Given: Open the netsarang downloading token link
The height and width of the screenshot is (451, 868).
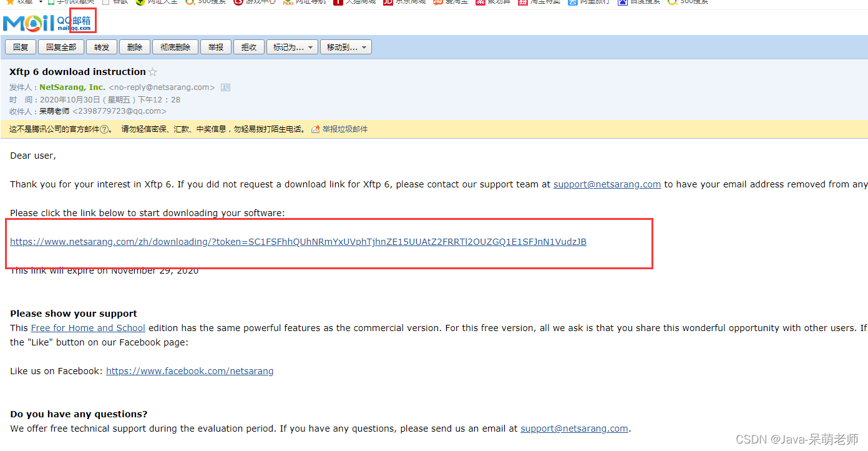Looking at the screenshot, I should pyautogui.click(x=298, y=242).
